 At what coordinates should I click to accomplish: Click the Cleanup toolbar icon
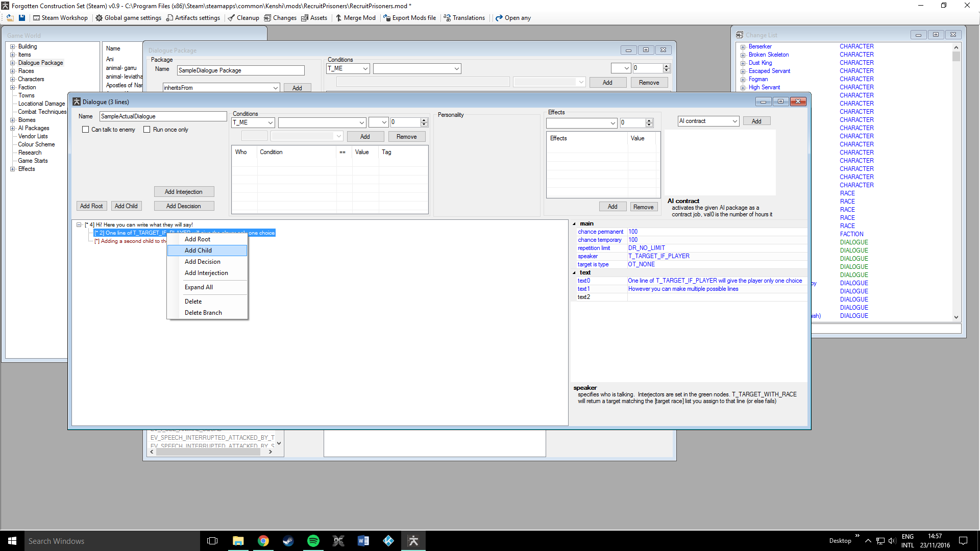point(243,18)
